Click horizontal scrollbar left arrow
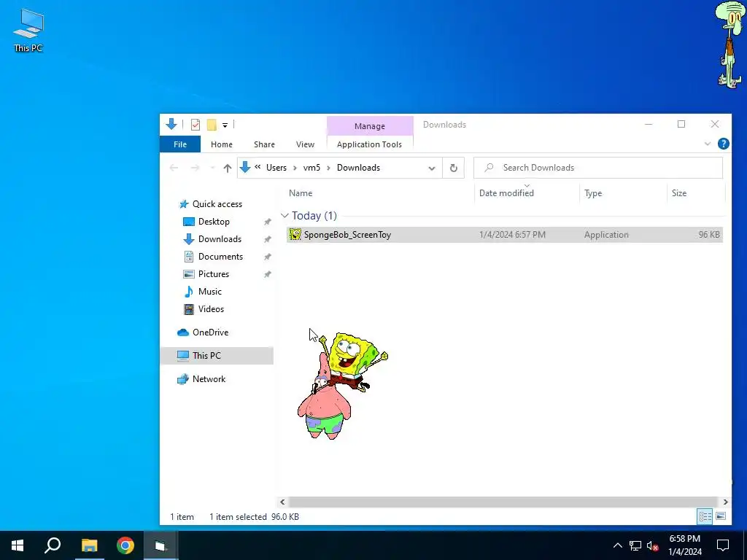The height and width of the screenshot is (560, 747). [x=282, y=502]
